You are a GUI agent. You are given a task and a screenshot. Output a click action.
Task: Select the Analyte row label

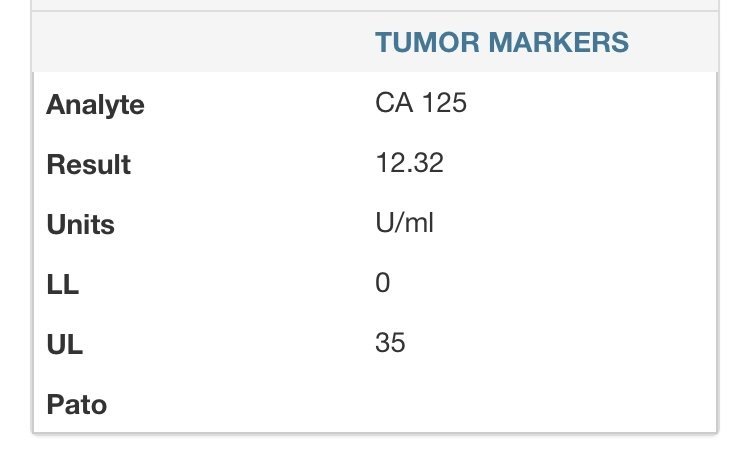(x=95, y=104)
